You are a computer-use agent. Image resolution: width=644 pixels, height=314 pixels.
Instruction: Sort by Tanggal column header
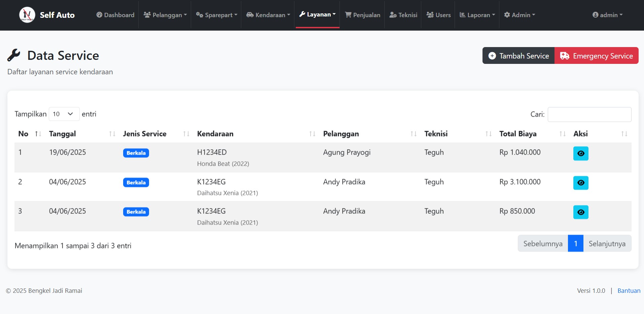pos(82,134)
